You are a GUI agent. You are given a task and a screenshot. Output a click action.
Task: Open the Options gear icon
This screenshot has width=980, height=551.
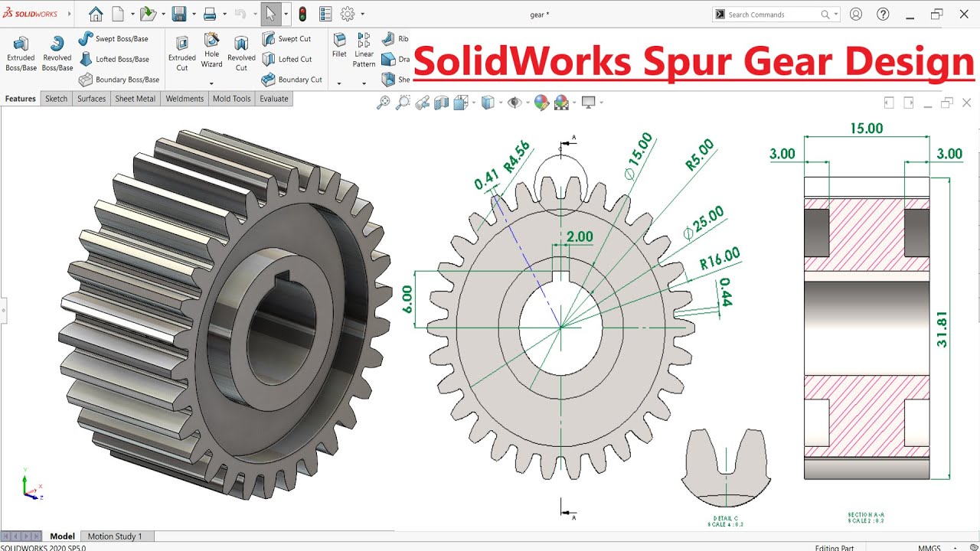coord(348,14)
